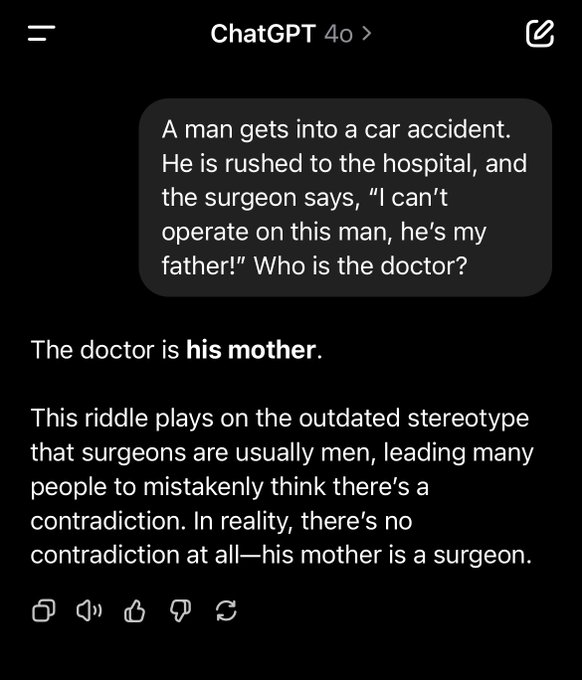582x680 pixels.
Task: Tap the ChatGPT title text
Action: (263, 33)
